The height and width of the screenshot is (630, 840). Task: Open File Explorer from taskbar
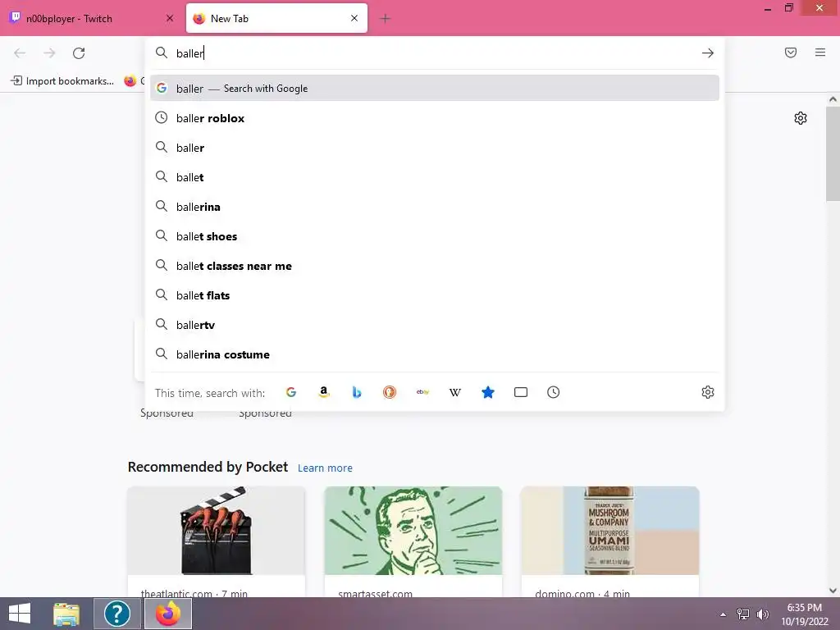[66, 614]
